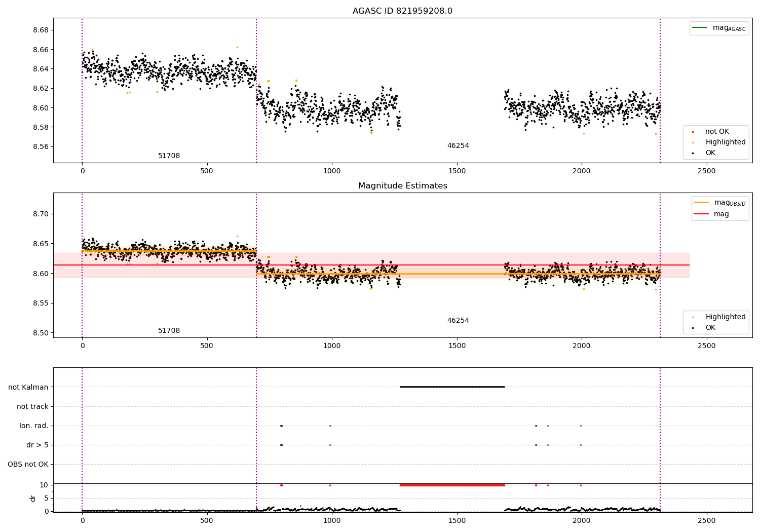The height and width of the screenshot is (532, 760).
Task: Click the 8.64 tick on the top plot
Action: pyautogui.click(x=40, y=69)
